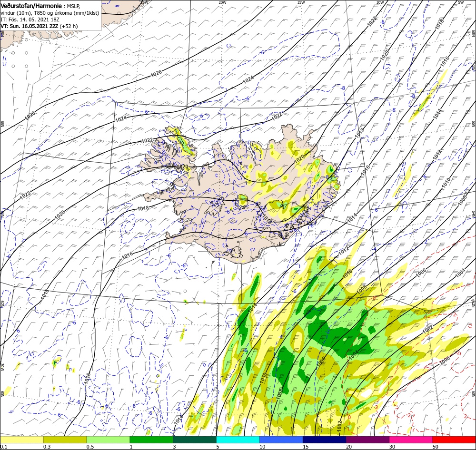Viewport: 476px width, 450px height.
Task: Click the legend scale value '0.1'
Action: (x=3, y=446)
